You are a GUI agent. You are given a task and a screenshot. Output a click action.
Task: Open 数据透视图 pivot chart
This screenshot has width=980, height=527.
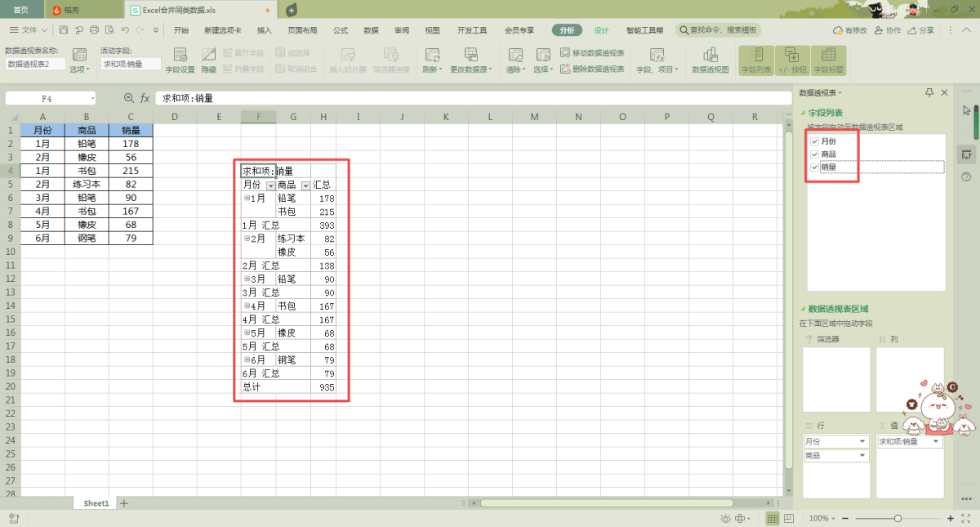click(x=710, y=60)
